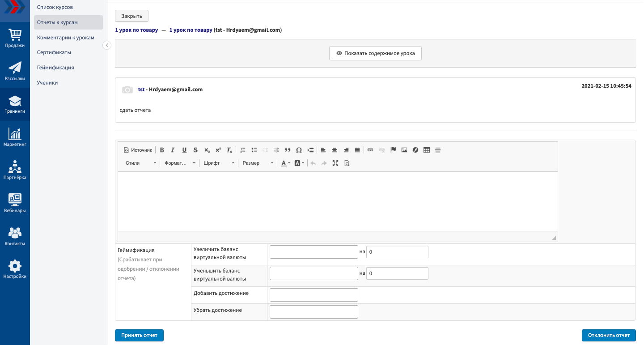
Task: Apply italic formatting in the editor
Action: coord(173,150)
